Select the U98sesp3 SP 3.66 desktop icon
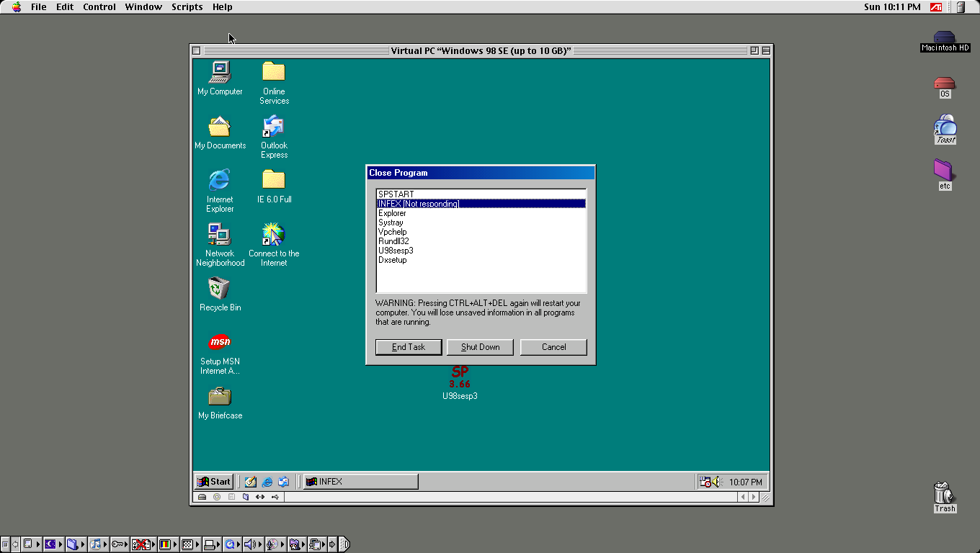Screen dimensions: 980x553 460,383
